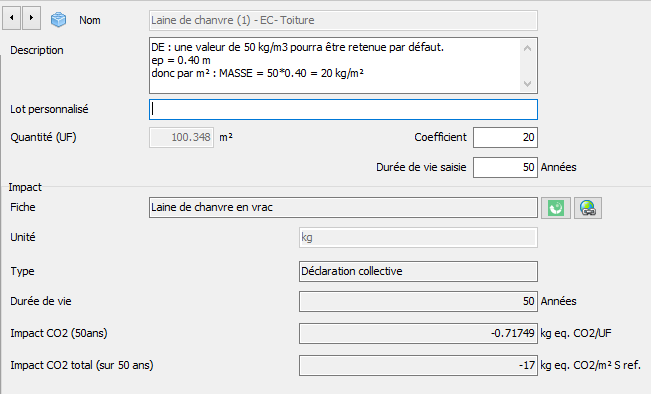Click into the Description text area

point(343,65)
